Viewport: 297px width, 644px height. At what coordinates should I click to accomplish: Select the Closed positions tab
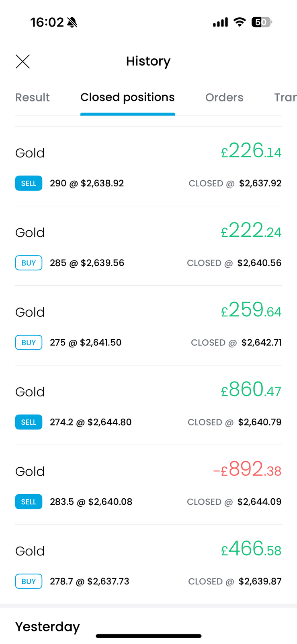[x=127, y=97]
